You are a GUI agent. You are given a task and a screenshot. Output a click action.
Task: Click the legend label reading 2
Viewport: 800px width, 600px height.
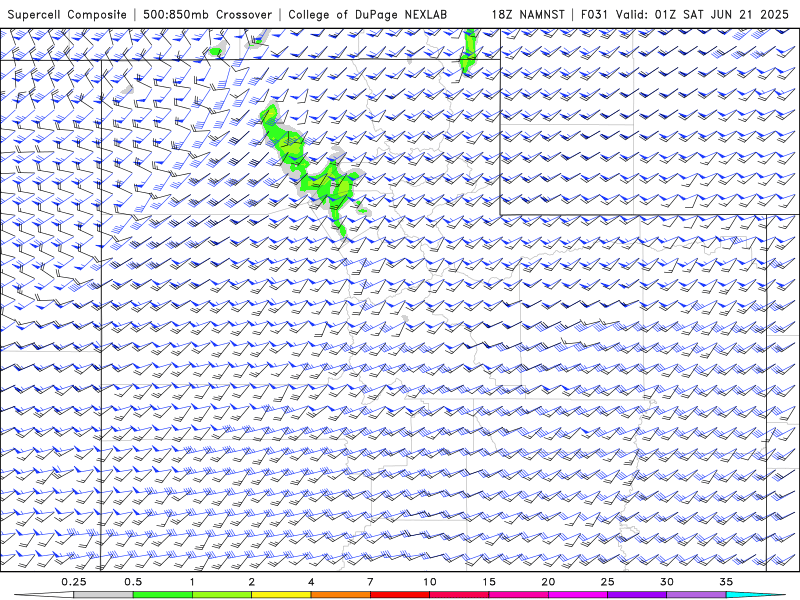(252, 582)
